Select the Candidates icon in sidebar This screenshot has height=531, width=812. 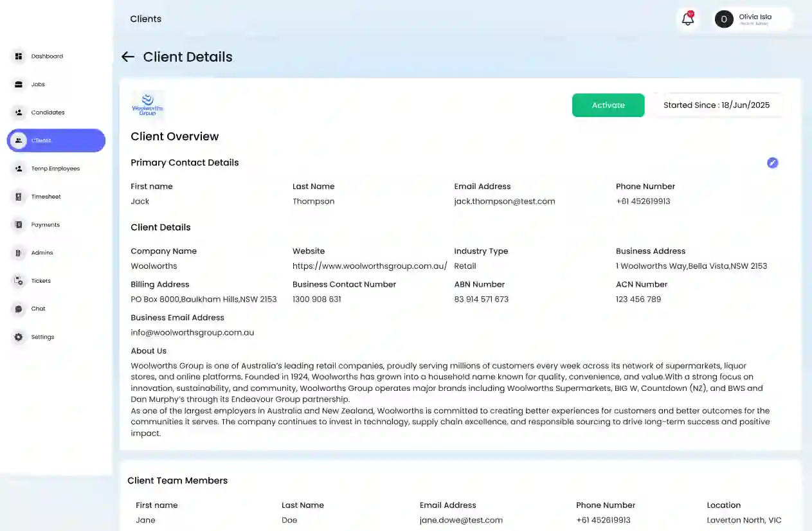19,113
